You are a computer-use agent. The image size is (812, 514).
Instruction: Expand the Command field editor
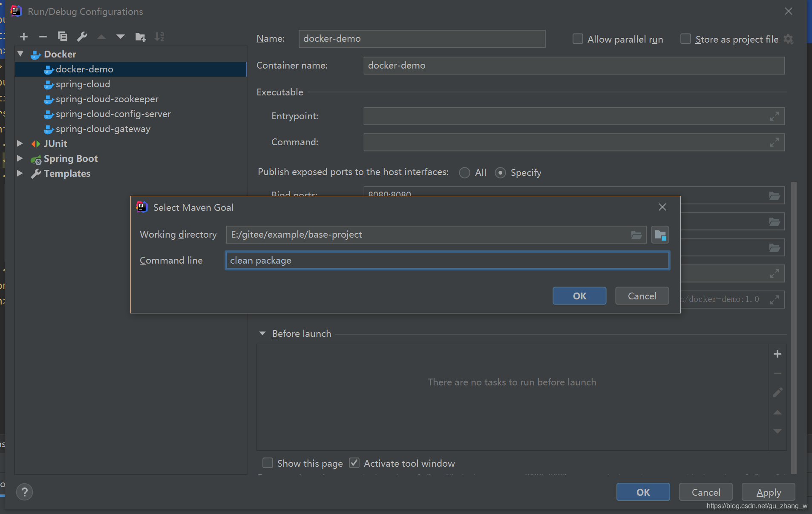tap(775, 142)
